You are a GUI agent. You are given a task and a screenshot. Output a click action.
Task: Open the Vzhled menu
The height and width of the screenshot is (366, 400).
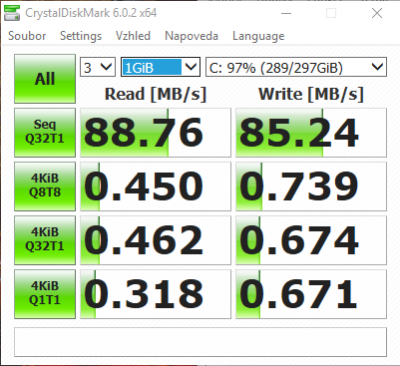click(x=133, y=36)
